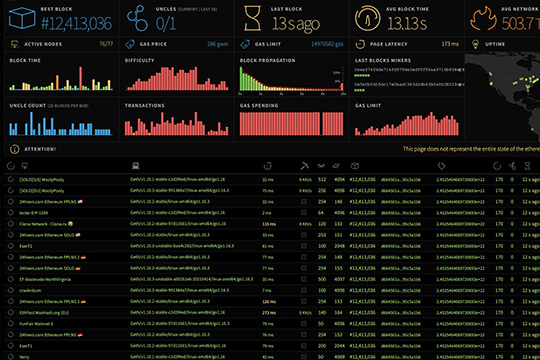The height and width of the screenshot is (360, 540).
Task: Click the best block number #12,413,036 at top
Action: 76,24
